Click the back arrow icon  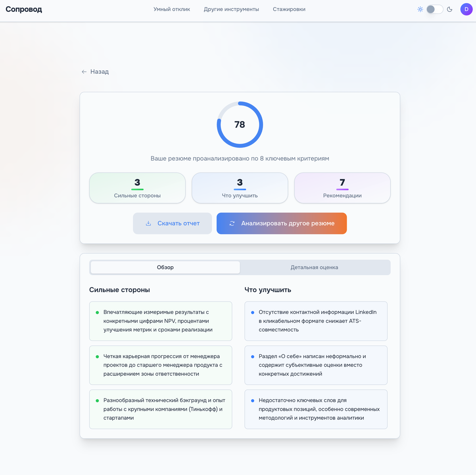pyautogui.click(x=84, y=72)
